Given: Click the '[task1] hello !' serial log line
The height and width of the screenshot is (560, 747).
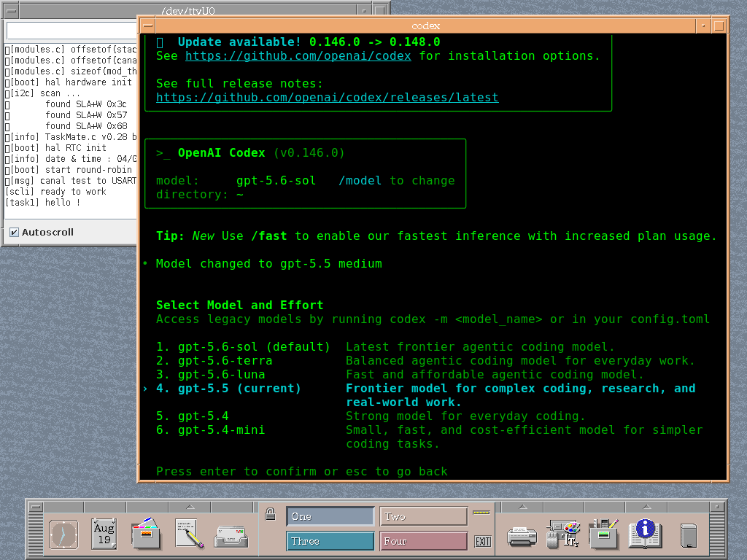Looking at the screenshot, I should tap(42, 203).
